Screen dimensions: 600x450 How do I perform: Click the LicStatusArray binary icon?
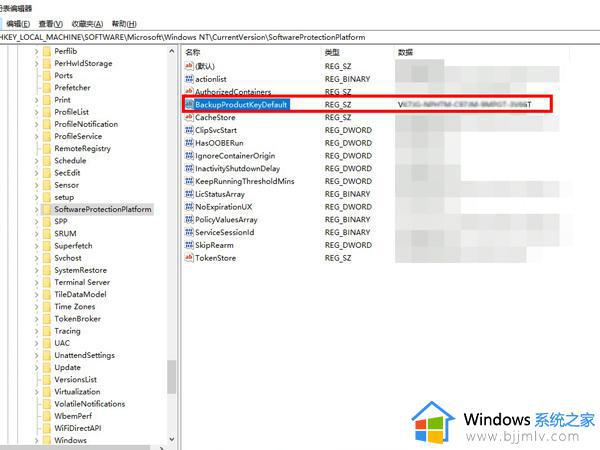point(189,194)
